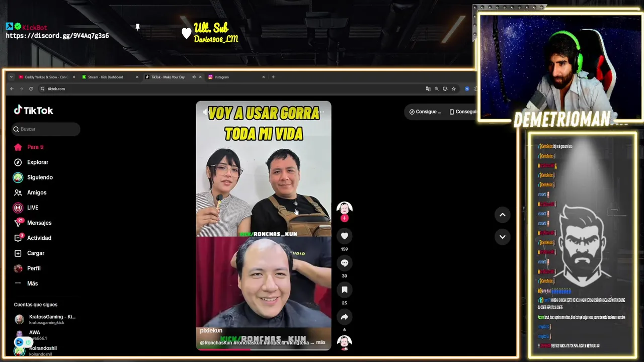Open comments on the video
The height and width of the screenshot is (362, 644).
click(x=345, y=263)
